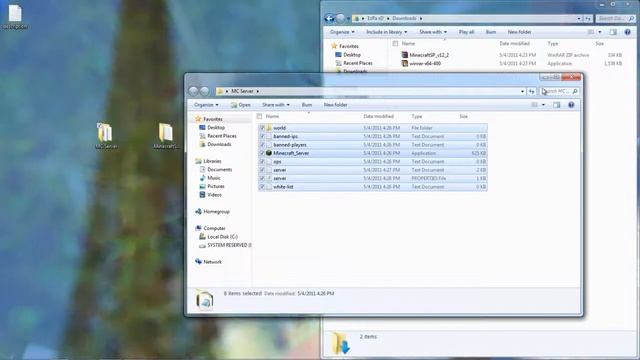Toggle select-all checkbox in MC Server header
Viewport: 640px width, 360px height.
click(259, 116)
